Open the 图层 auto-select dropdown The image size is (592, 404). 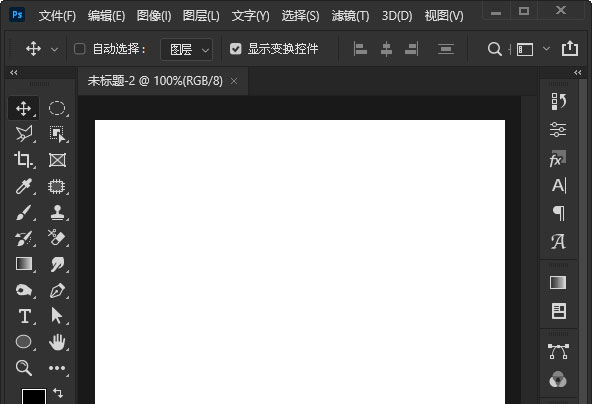187,49
